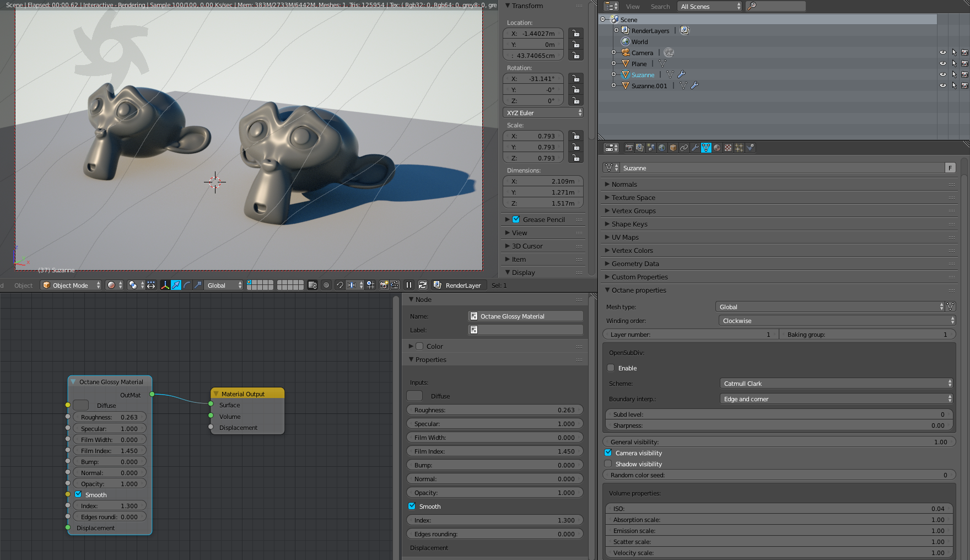Disable the Camera visibility checkbox
This screenshot has height=560, width=970.
608,453
